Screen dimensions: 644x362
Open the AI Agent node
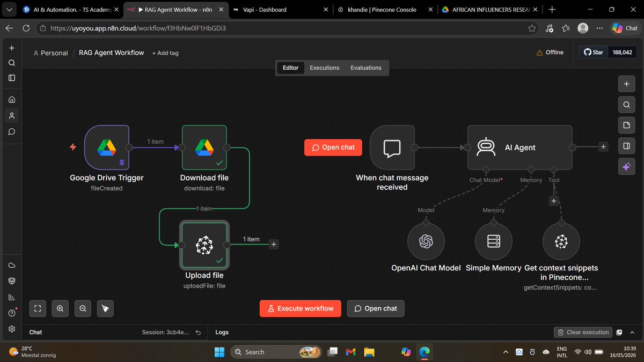coord(519,147)
